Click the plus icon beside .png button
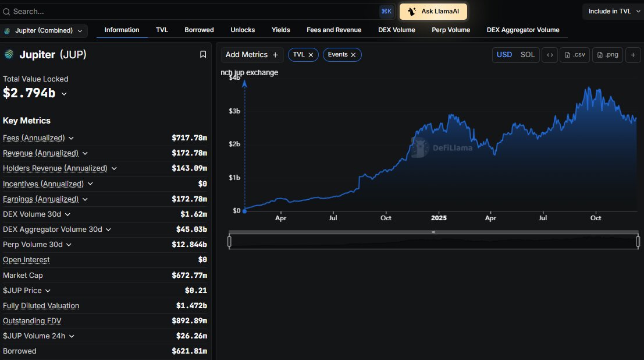644x360 pixels. coord(633,55)
